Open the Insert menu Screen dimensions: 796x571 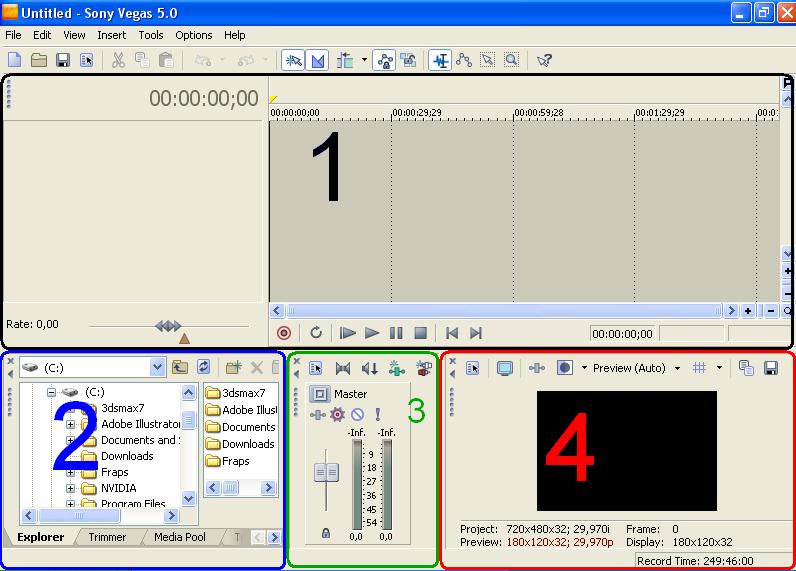pos(112,35)
